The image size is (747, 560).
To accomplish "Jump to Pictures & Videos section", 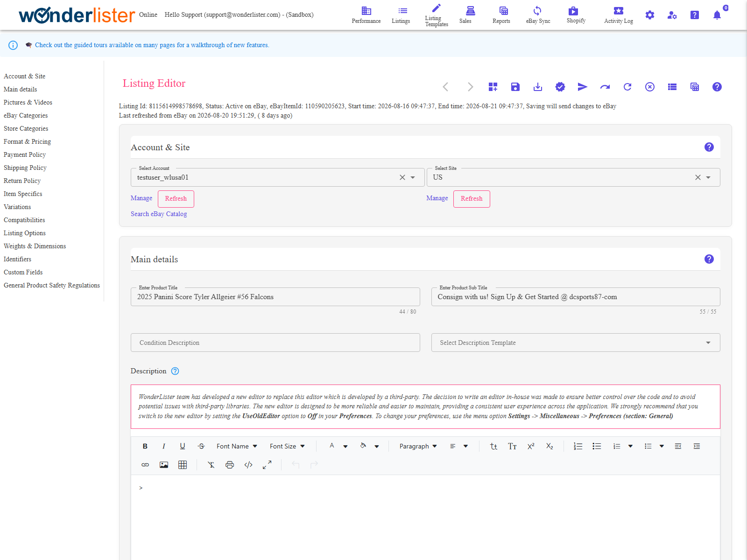I will point(28,102).
